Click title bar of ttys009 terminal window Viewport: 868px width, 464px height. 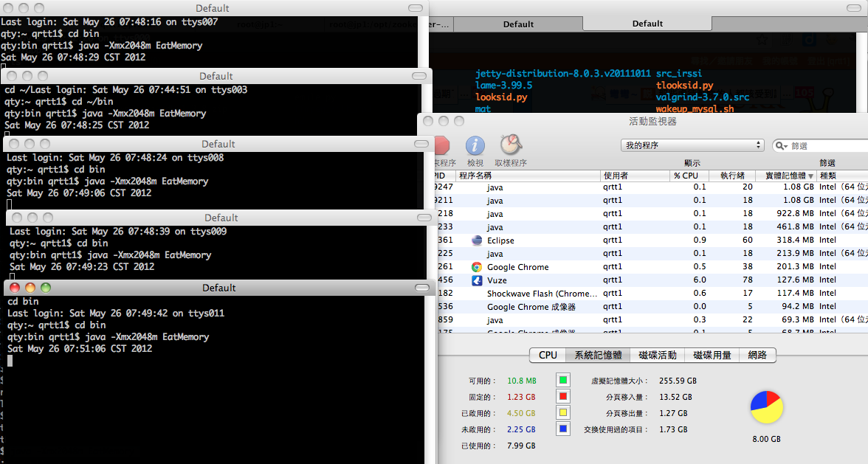(x=221, y=218)
